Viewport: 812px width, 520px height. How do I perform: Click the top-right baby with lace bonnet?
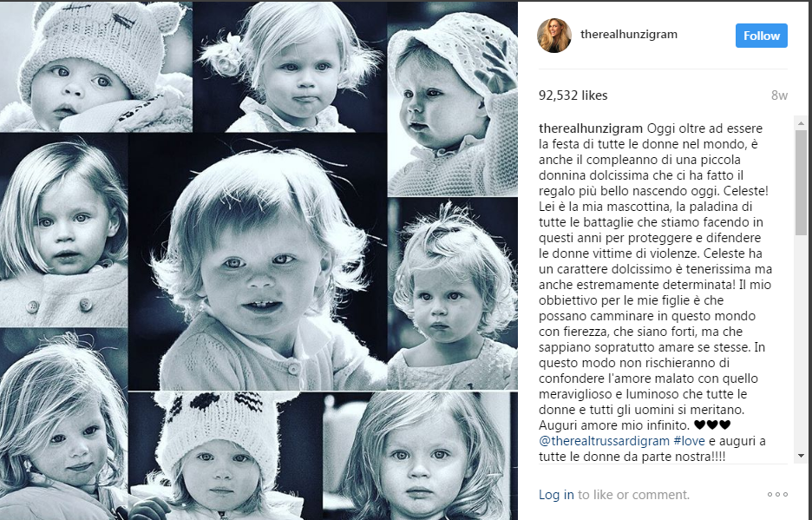[x=453, y=98]
